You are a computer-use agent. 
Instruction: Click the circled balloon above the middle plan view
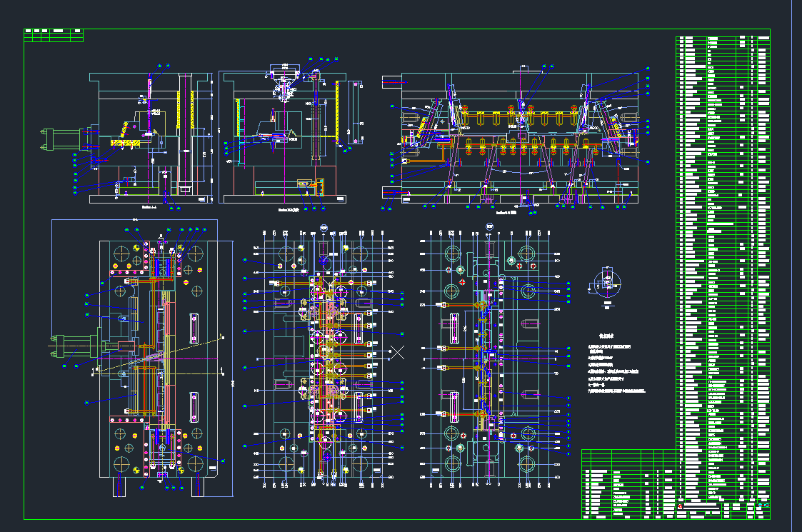324,229
